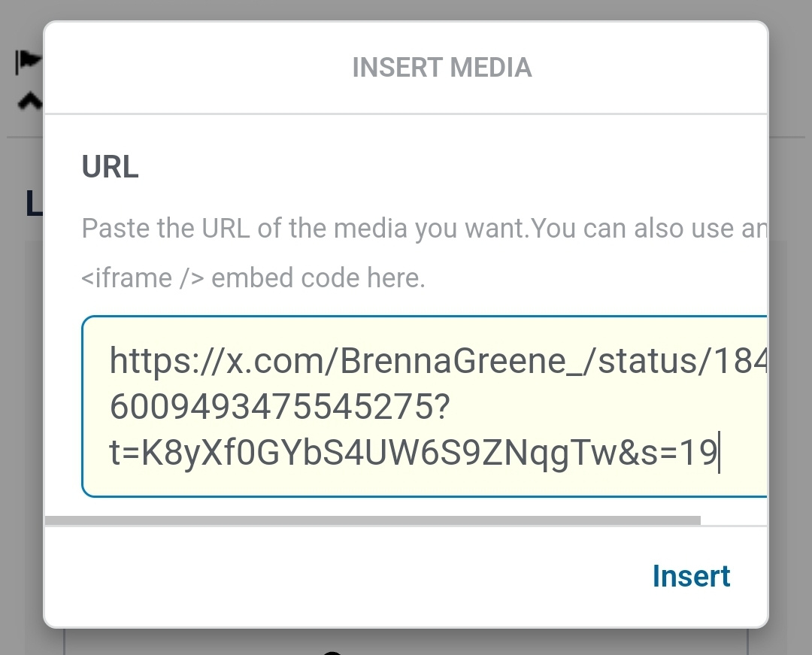This screenshot has height=655, width=812.
Task: Click the INSERT MEDIA dialog title
Action: 442,68
